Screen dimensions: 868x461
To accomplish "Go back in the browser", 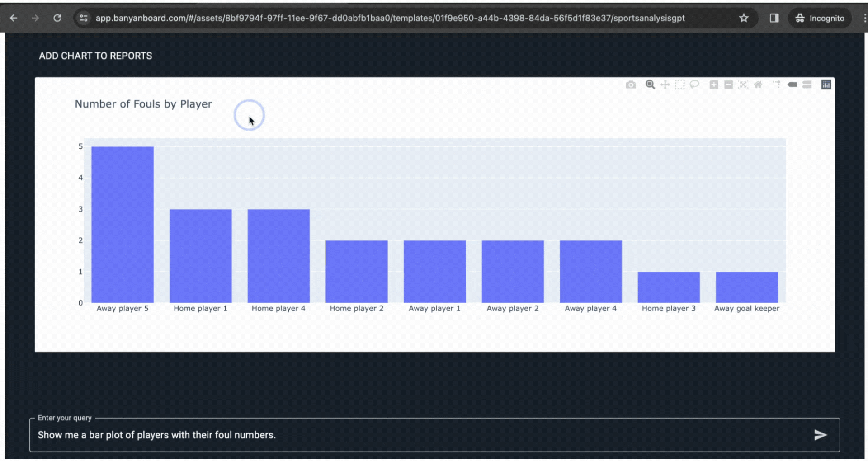I will [x=14, y=18].
